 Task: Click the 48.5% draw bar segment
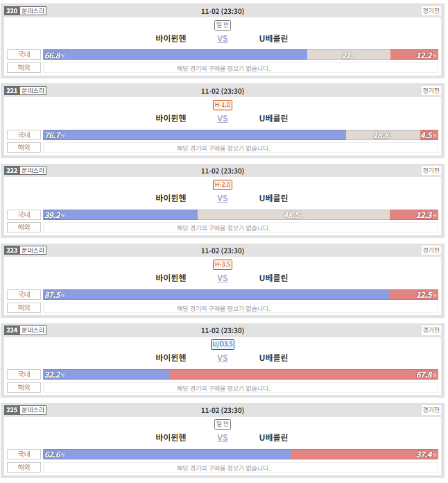[293, 214]
